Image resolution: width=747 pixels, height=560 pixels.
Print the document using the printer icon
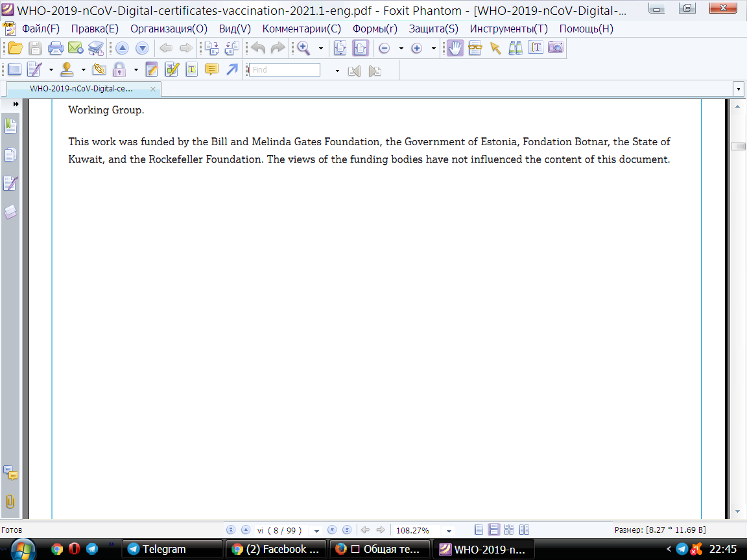coord(56,48)
